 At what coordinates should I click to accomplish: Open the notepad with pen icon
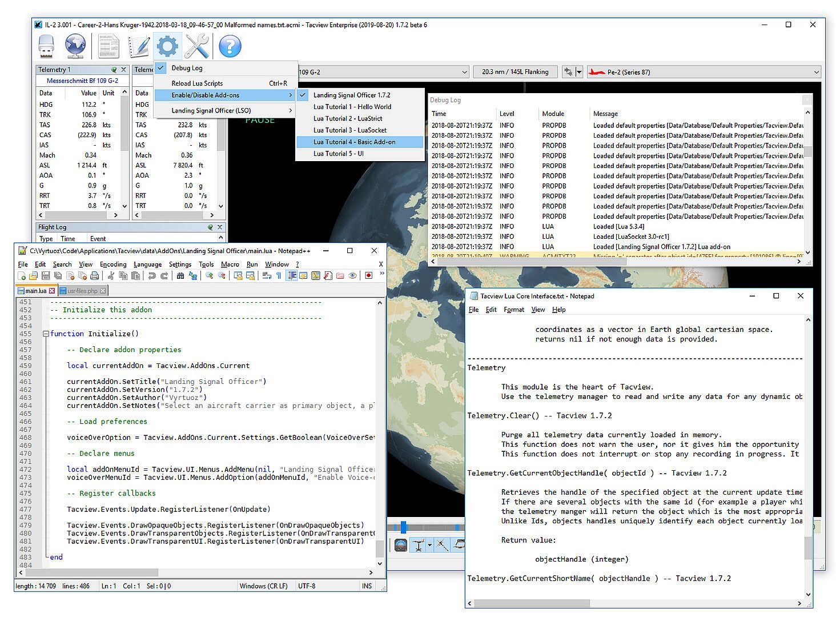(139, 46)
